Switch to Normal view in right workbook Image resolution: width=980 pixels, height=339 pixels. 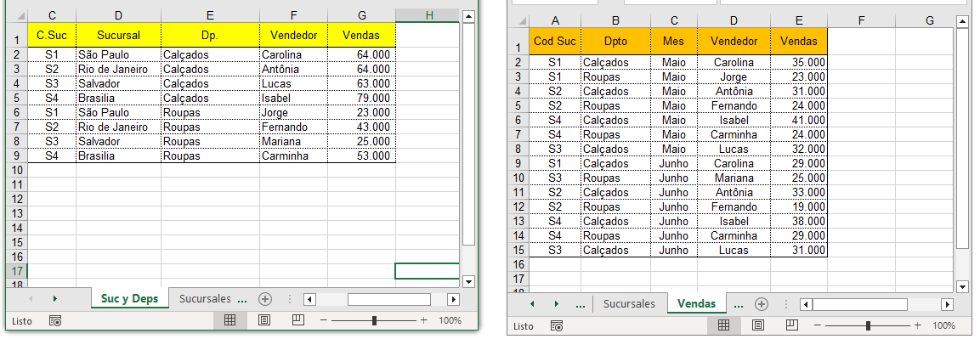tap(724, 325)
